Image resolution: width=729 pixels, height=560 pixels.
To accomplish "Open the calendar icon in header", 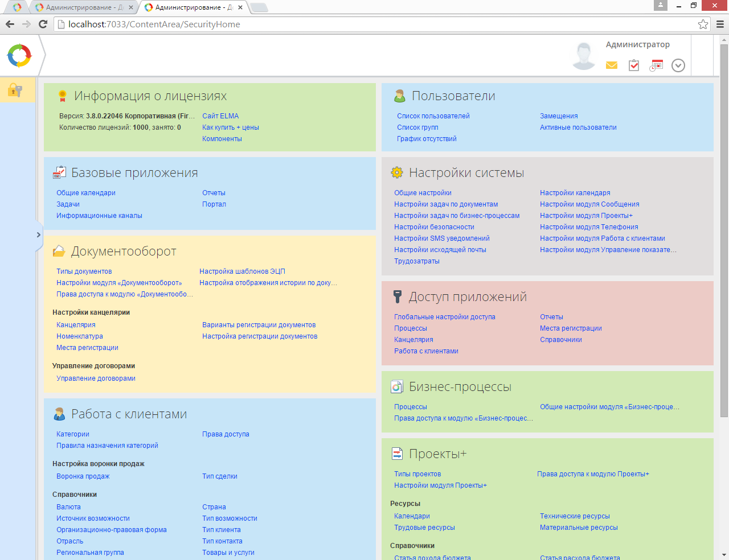I will 657,65.
